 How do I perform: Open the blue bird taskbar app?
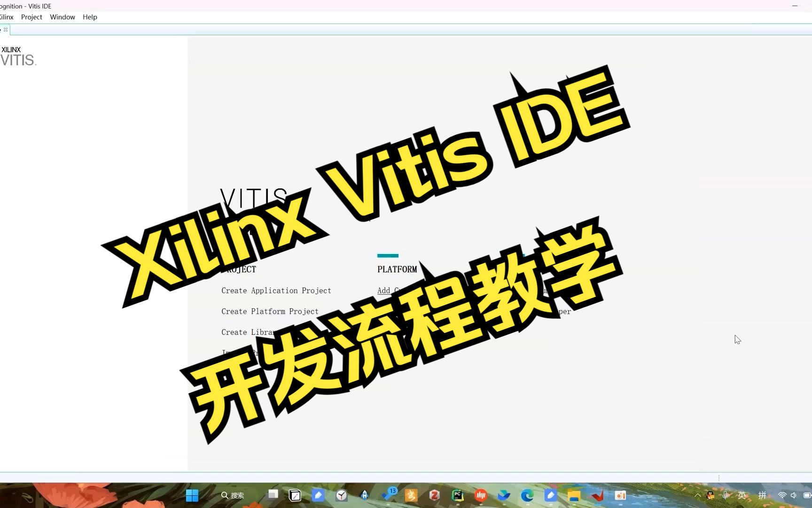click(x=504, y=495)
